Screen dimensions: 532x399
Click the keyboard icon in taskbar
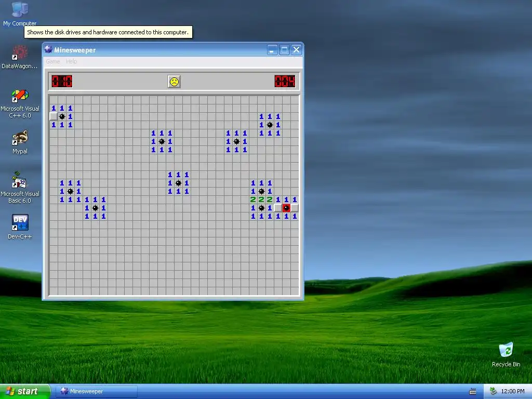(x=473, y=392)
